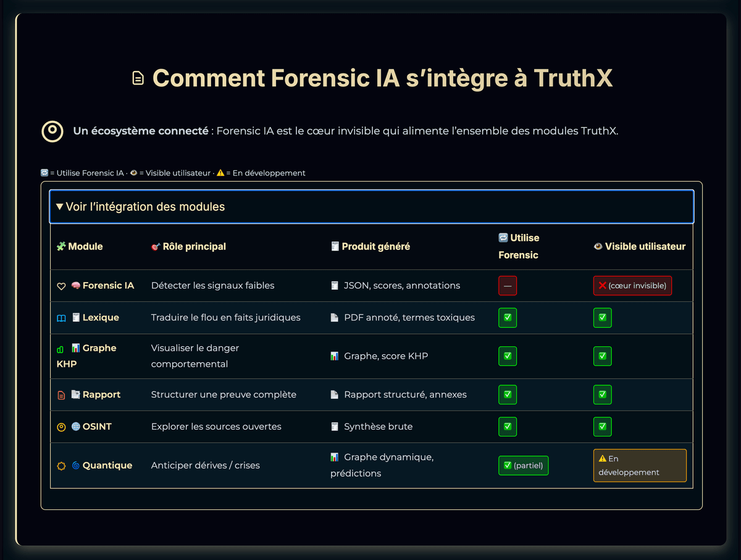The width and height of the screenshot is (741, 560).
Task: Click Rapport's 'Utilise Forensic' check badge
Action: pos(508,395)
